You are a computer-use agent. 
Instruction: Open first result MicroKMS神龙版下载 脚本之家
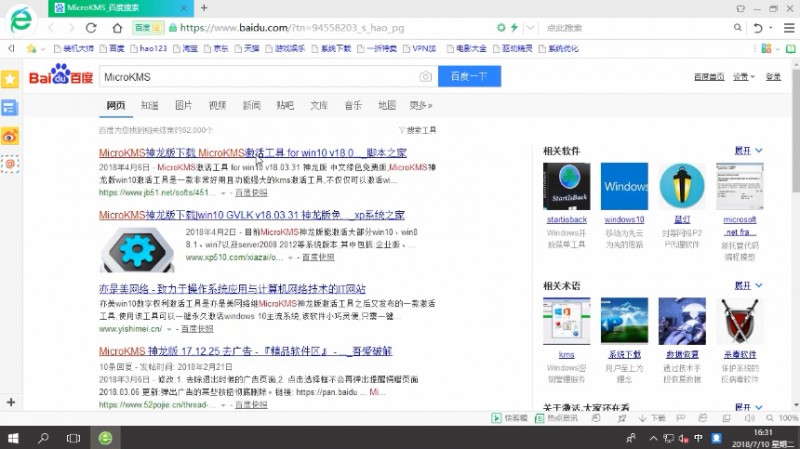(x=253, y=153)
